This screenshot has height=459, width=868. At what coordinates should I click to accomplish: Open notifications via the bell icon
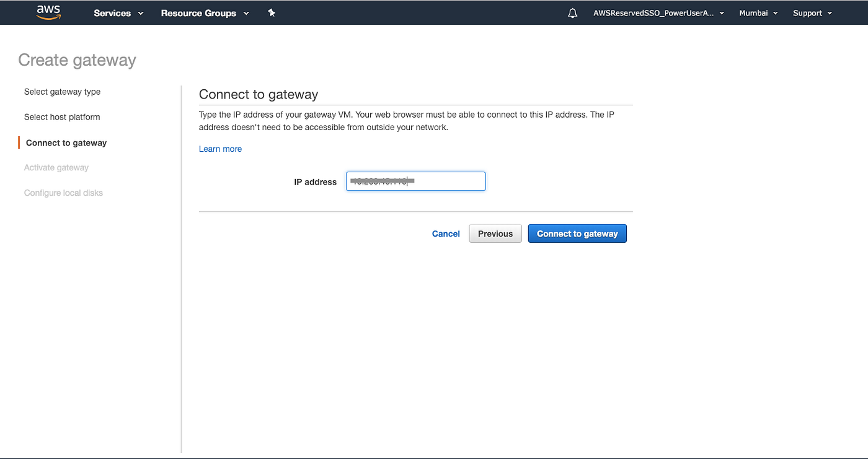(572, 12)
